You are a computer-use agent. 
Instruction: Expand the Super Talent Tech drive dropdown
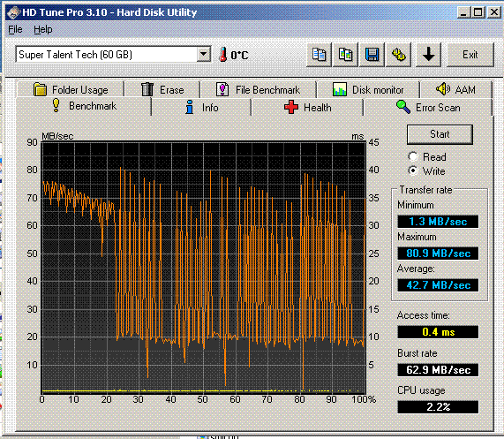(x=204, y=55)
